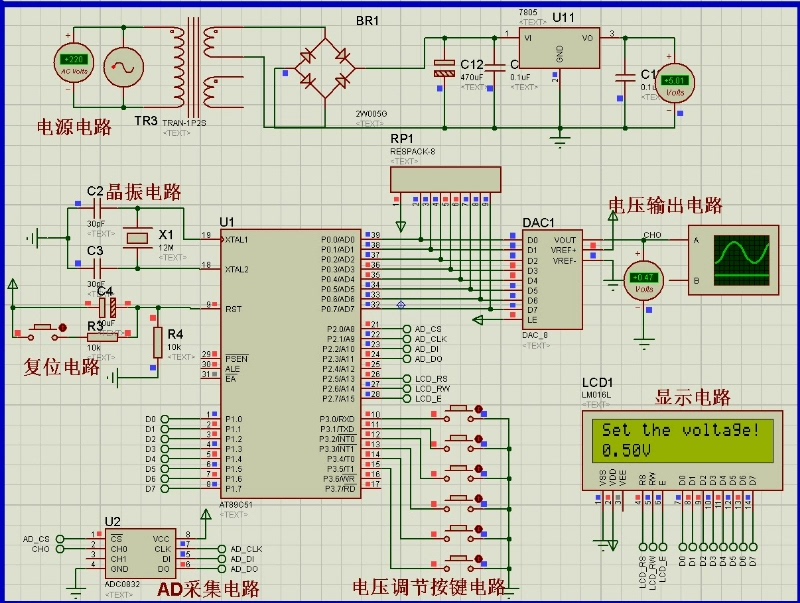Image resolution: width=800 pixels, height=603 pixels.
Task: Click the +5.01 DC voltmeter
Action: click(x=674, y=83)
